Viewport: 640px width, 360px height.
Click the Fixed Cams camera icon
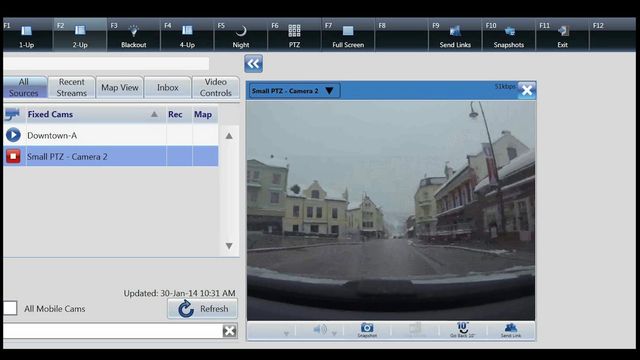coord(12,114)
